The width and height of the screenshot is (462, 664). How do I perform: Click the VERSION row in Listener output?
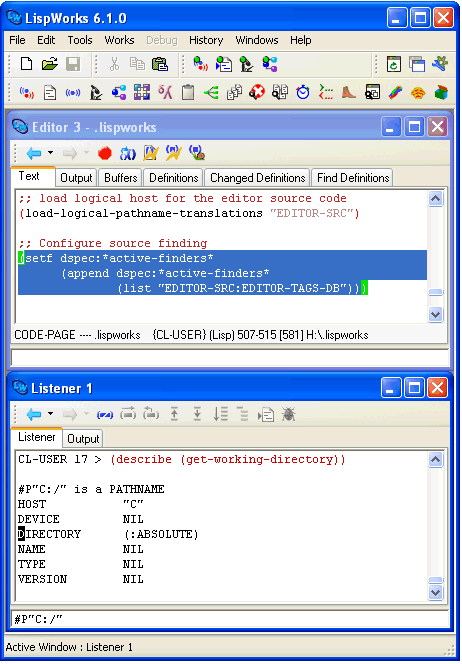[80, 579]
